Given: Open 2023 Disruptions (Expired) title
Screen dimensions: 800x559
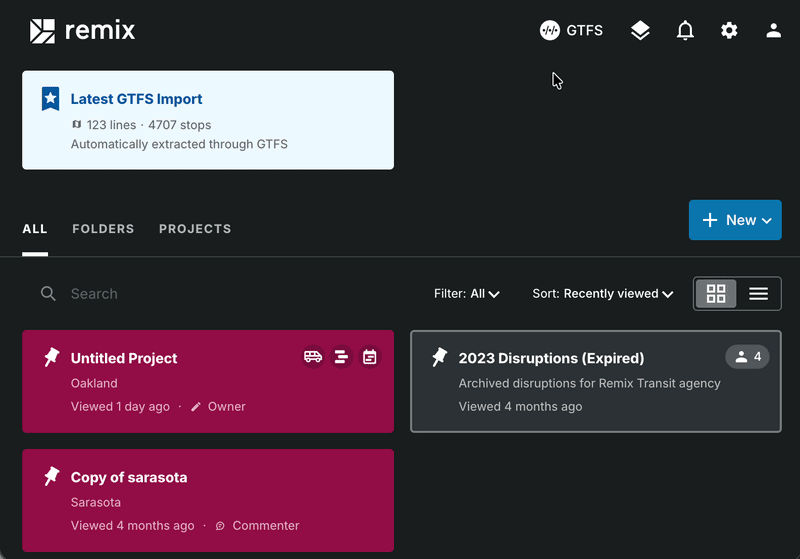Looking at the screenshot, I should pos(551,358).
